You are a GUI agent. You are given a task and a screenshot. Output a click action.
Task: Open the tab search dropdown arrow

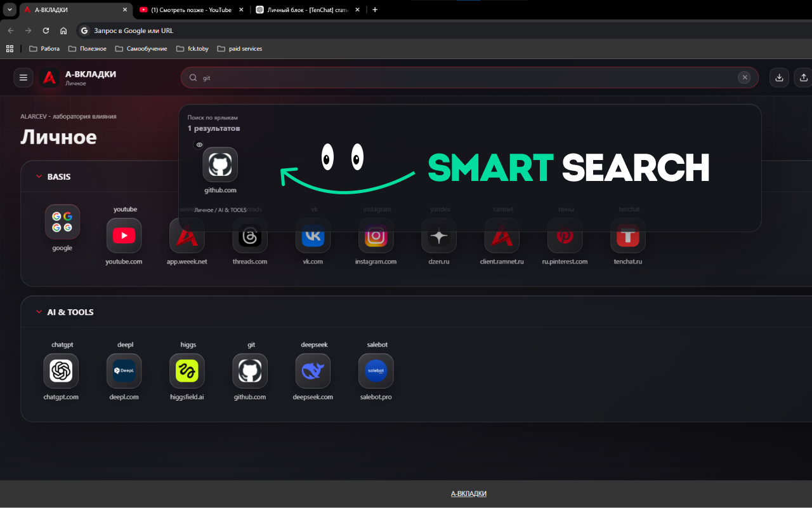(x=9, y=10)
